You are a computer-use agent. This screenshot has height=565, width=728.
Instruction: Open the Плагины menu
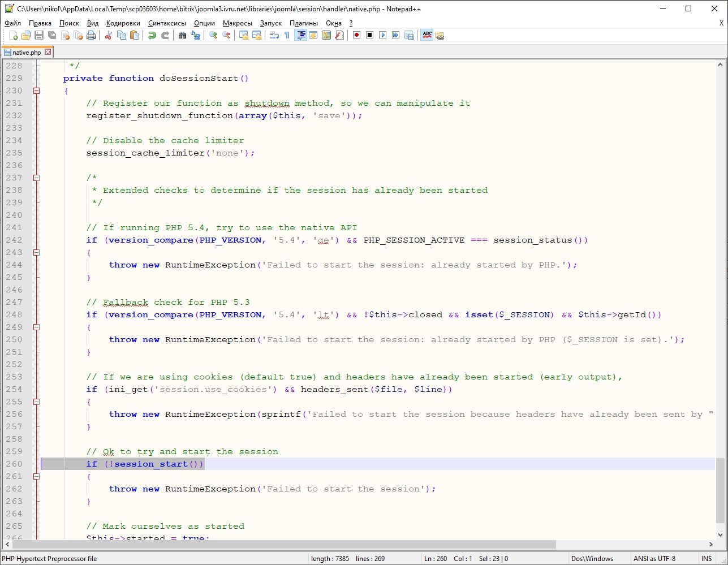coord(304,23)
